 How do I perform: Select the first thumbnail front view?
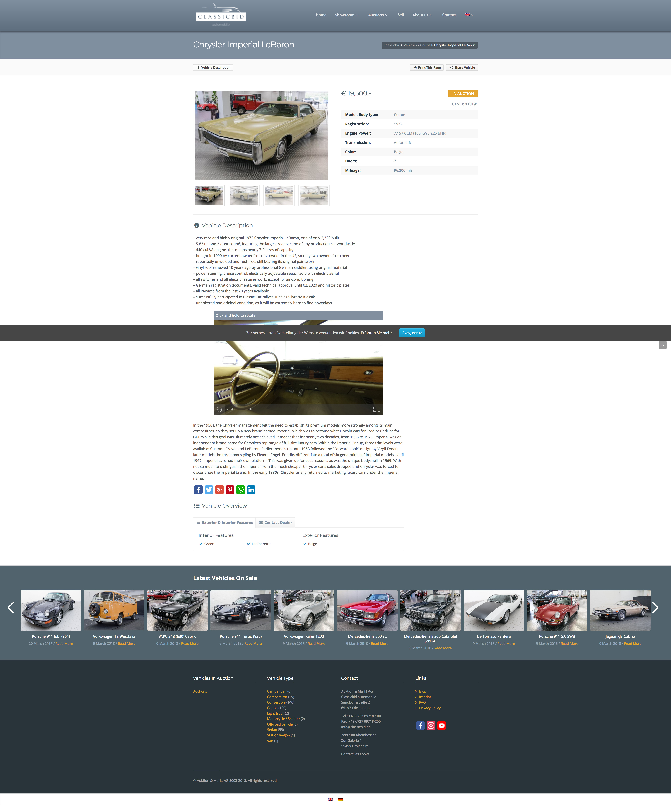[x=209, y=196]
